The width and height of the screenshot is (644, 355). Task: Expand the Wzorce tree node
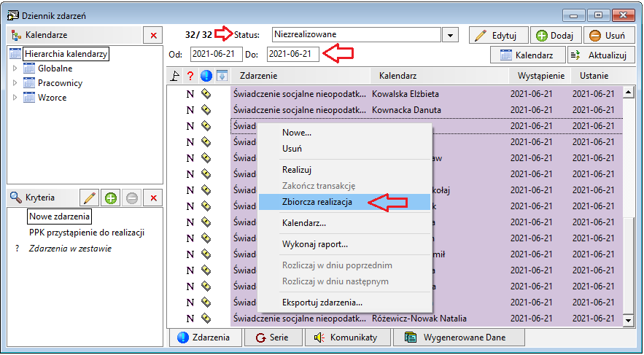(x=15, y=98)
